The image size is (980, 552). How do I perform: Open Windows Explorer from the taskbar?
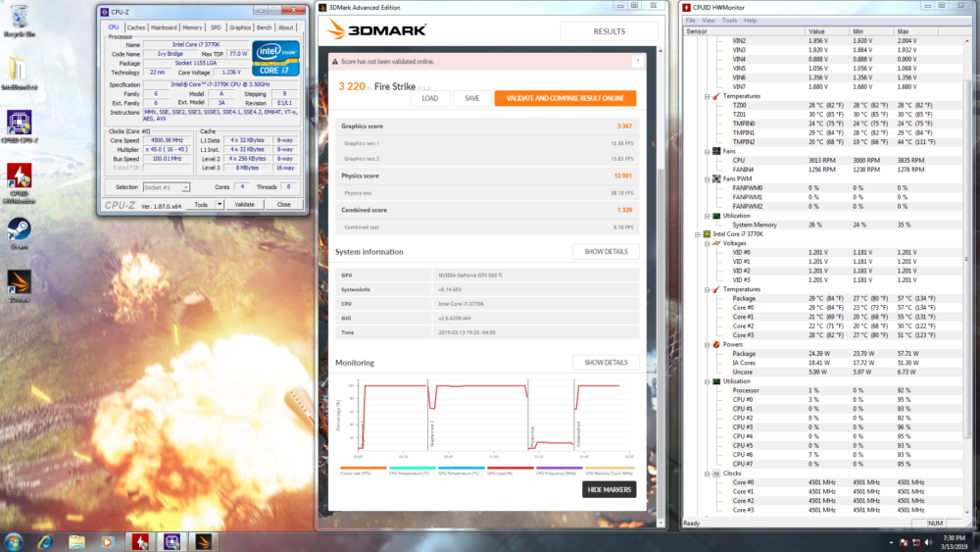click(76, 541)
